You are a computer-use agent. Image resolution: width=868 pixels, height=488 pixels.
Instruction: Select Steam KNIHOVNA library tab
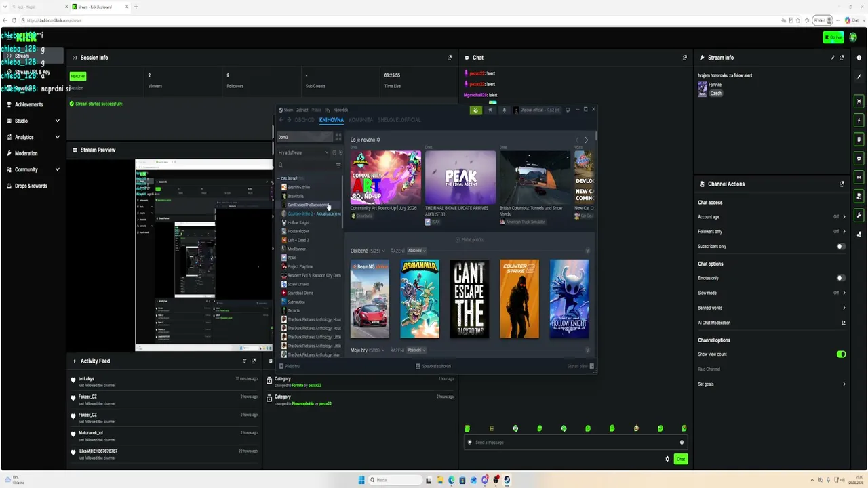click(x=332, y=120)
